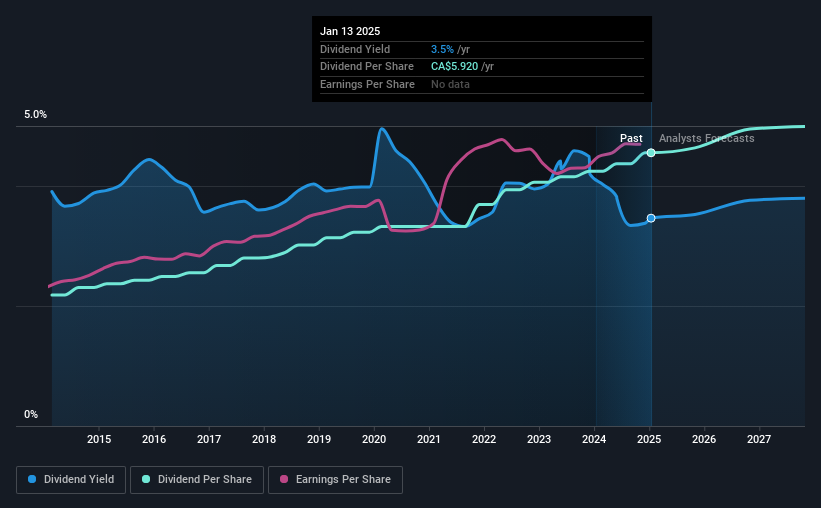
Task: Click the 5.0% y-axis label
Action: point(36,115)
